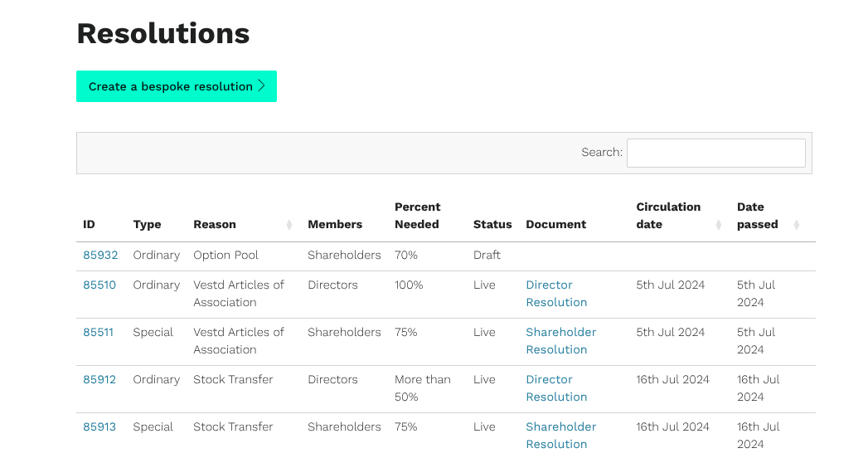868x458 pixels.
Task: Click the Status column header
Action: [x=492, y=224]
